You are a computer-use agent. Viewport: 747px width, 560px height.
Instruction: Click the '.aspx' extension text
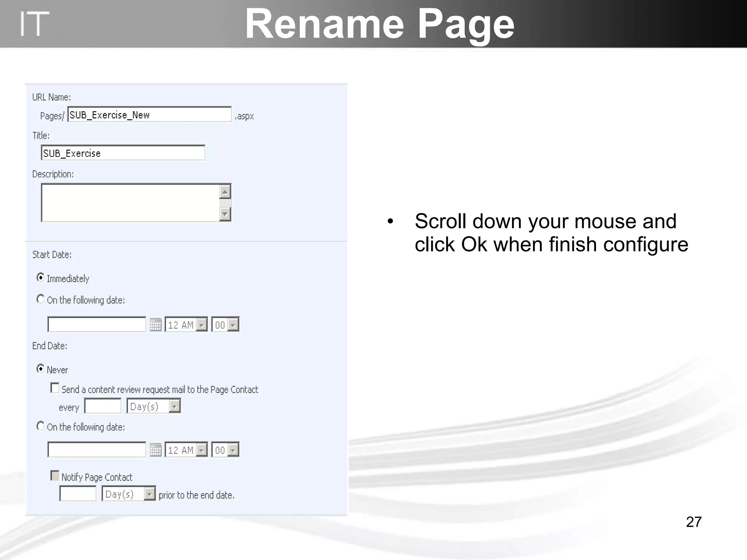pyautogui.click(x=244, y=116)
